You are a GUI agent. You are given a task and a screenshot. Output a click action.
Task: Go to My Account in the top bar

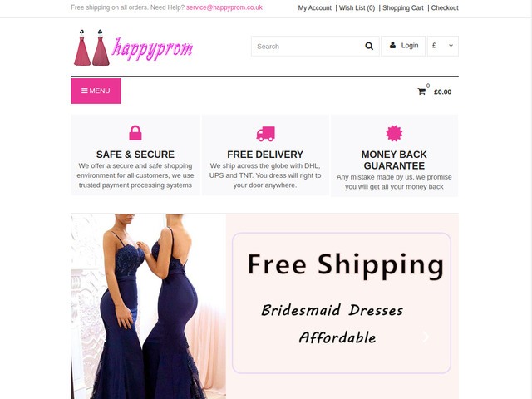(314, 7)
